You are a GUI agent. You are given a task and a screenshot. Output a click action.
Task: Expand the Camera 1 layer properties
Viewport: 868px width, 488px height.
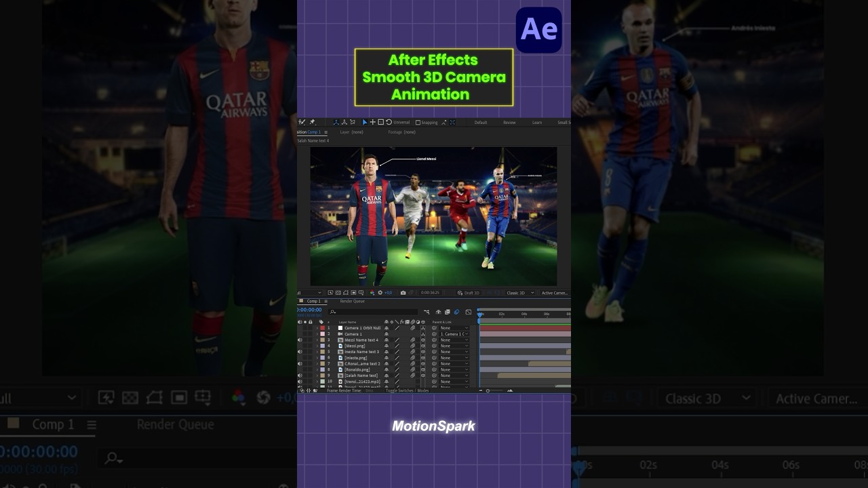[317, 334]
